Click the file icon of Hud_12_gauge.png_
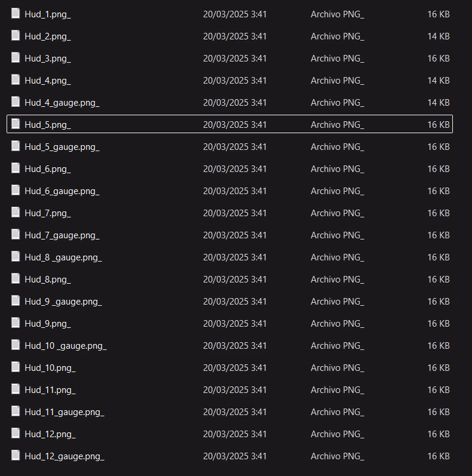472x476 pixels. 16,455
